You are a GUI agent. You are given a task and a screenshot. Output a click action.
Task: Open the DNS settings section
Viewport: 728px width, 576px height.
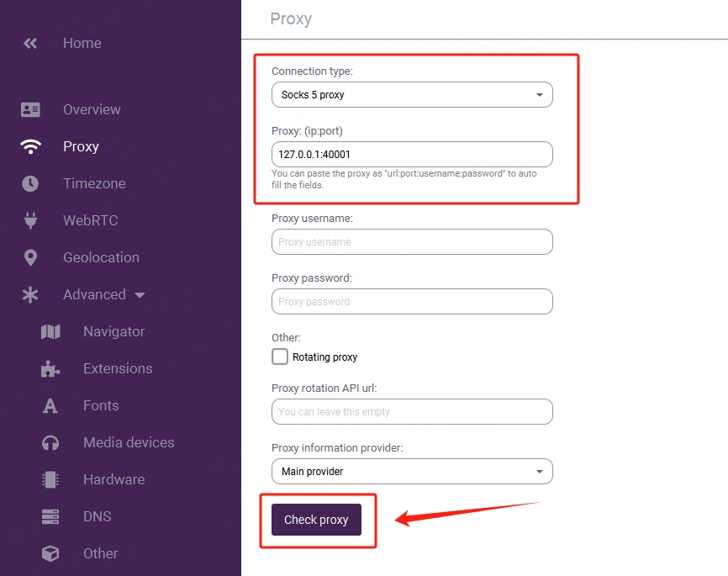97,516
